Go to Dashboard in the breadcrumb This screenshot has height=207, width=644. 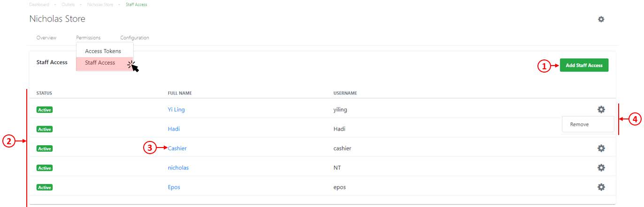tap(39, 5)
